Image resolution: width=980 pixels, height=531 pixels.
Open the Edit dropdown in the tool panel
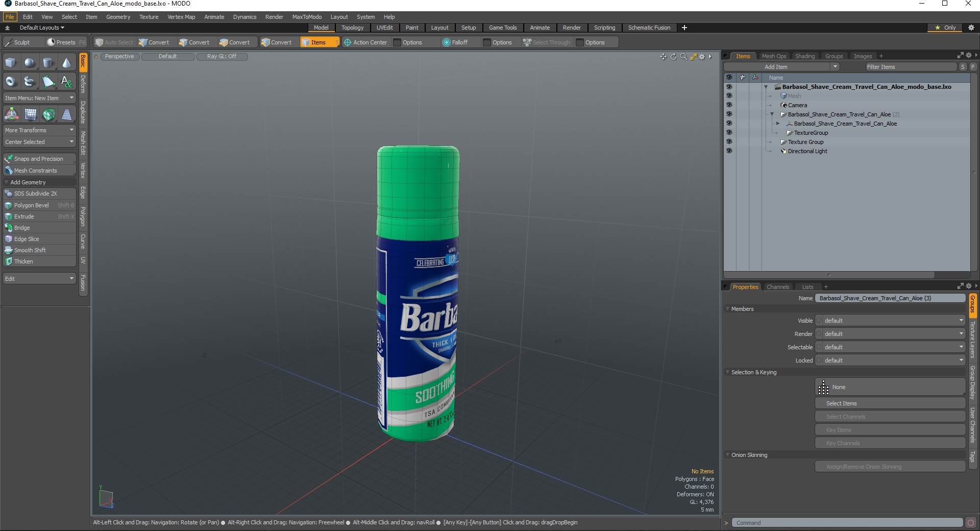click(39, 279)
